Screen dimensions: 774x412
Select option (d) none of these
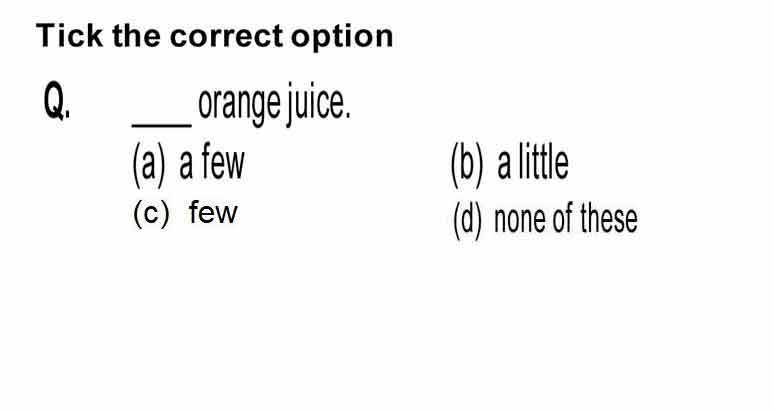[x=545, y=219]
